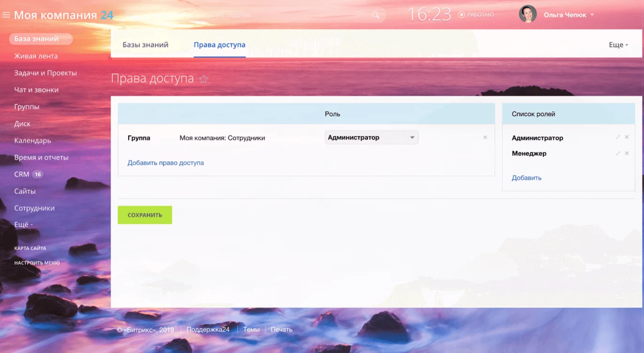Go to Время и отчеты section

(41, 157)
